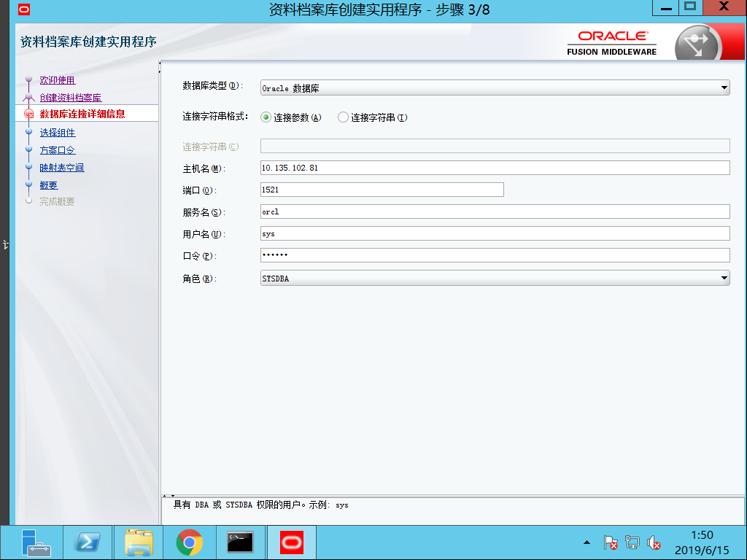Click inside the 主机名 input field
Viewport: 747px width, 560px height.
click(x=438, y=168)
